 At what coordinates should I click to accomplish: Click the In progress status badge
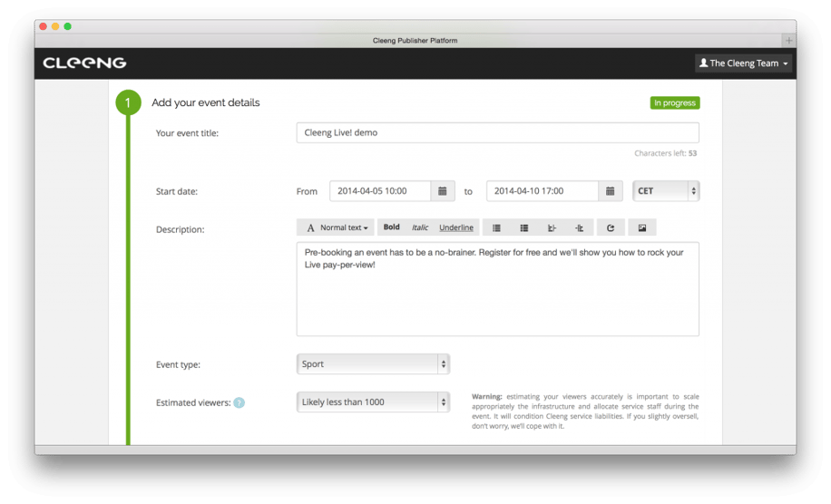pyautogui.click(x=675, y=102)
